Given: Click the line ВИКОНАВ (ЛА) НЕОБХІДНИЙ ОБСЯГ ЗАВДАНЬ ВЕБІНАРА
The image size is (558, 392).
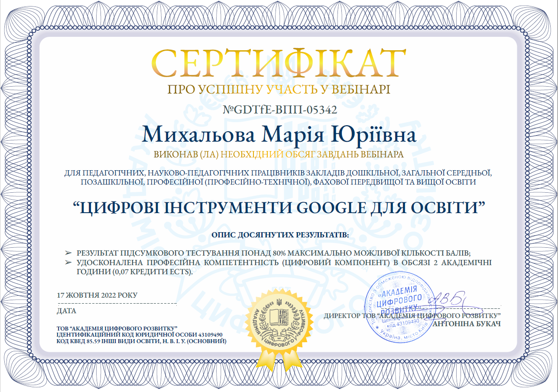Looking at the screenshot, I should pos(279,154).
